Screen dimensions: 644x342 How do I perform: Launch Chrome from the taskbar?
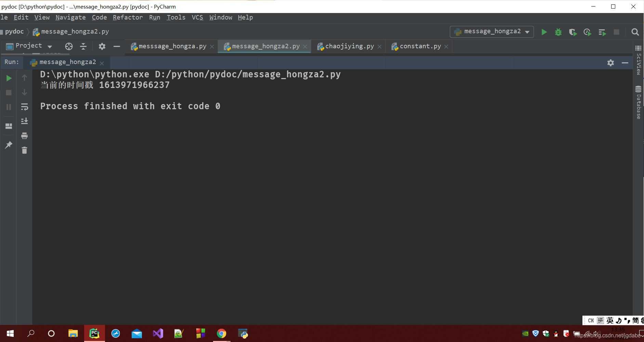coord(221,333)
